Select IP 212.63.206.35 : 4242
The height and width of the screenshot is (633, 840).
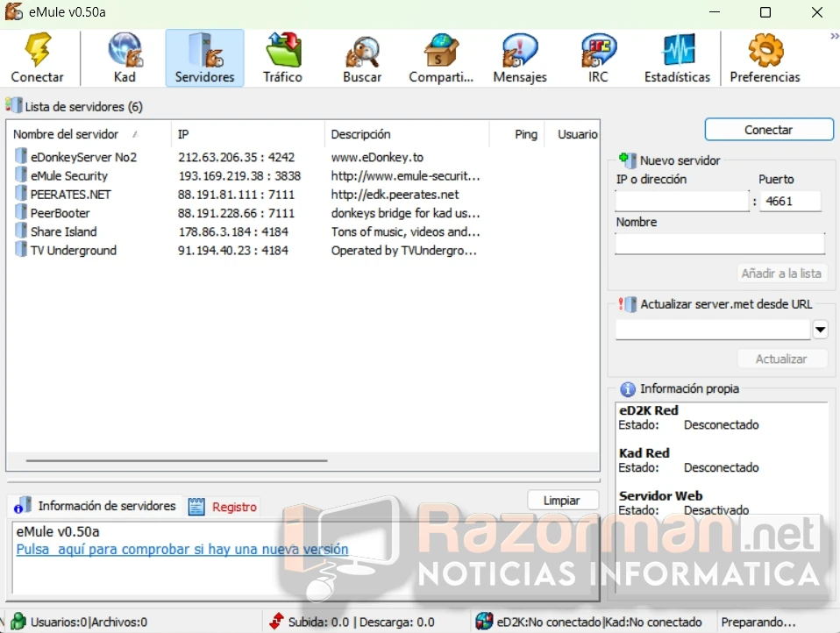(236, 157)
